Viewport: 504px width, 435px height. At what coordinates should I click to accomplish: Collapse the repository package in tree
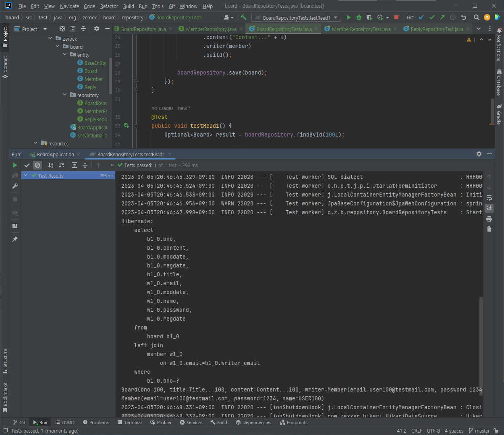[65, 95]
